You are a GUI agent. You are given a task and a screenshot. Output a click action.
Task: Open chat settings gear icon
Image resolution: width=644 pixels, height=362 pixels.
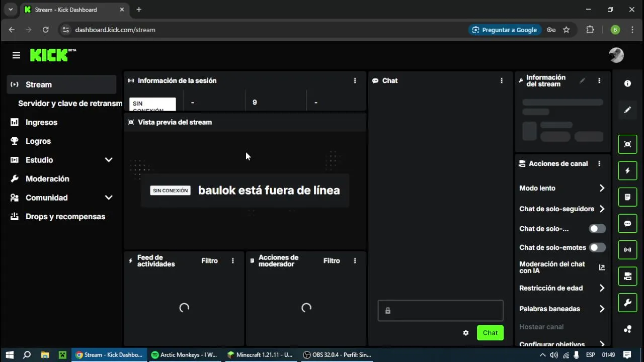tap(466, 333)
